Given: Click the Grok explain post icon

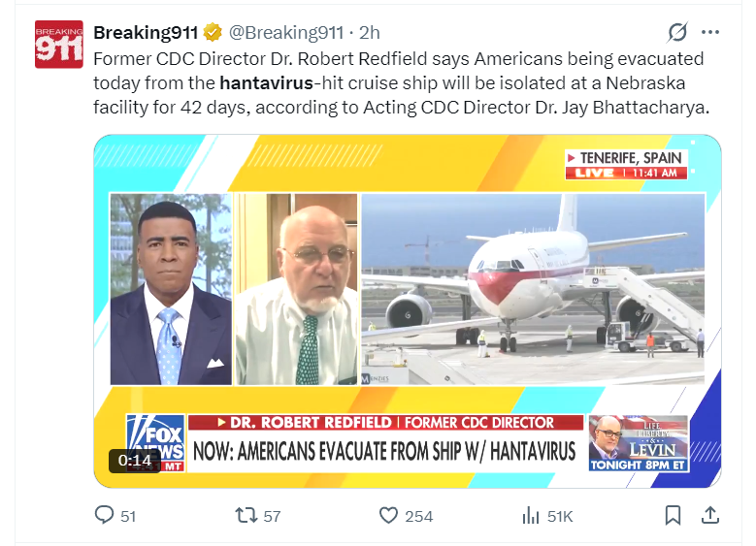Looking at the screenshot, I should (x=677, y=32).
